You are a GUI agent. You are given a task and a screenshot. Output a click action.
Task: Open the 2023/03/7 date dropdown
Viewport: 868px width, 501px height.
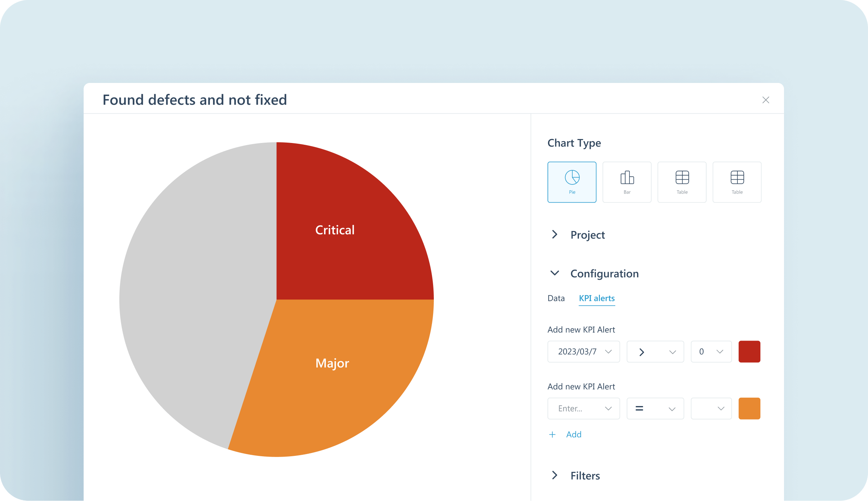[x=583, y=351]
